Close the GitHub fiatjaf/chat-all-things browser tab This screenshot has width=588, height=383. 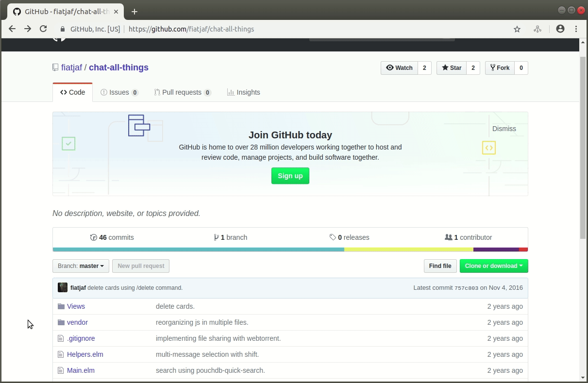coord(116,12)
